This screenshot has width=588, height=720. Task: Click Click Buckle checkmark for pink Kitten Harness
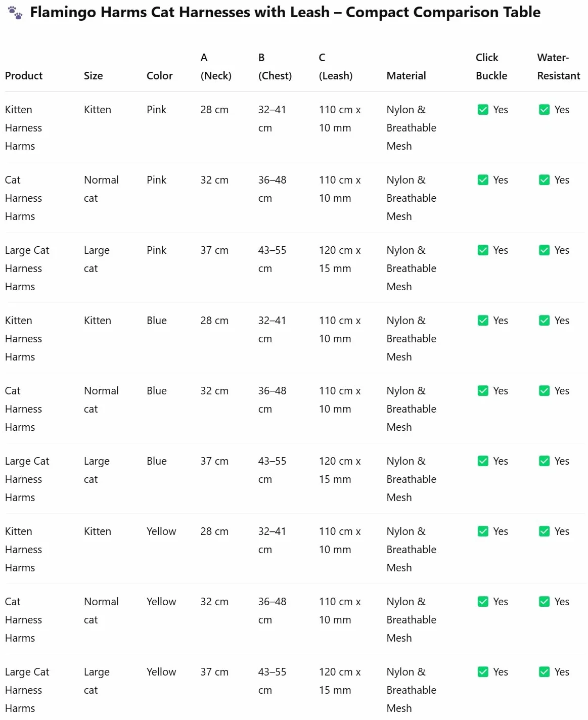coord(483,110)
